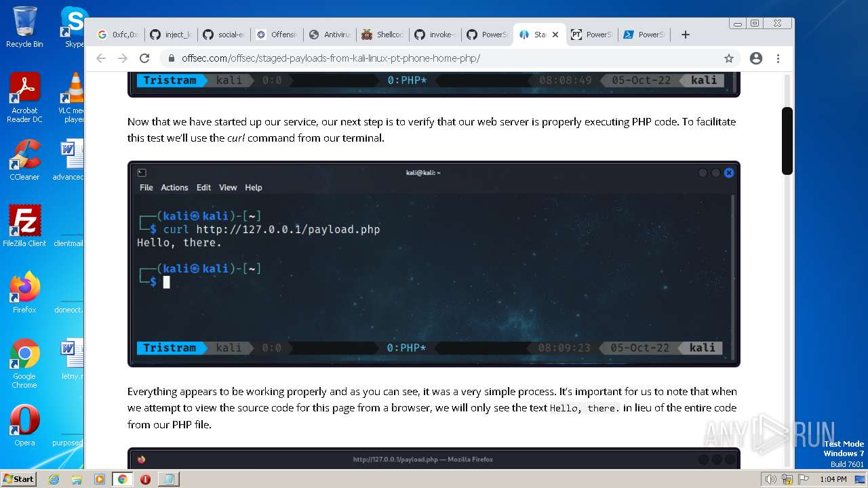Viewport: 868px width, 488px height.
Task: Open the letny Word document icon
Action: pos(71,359)
